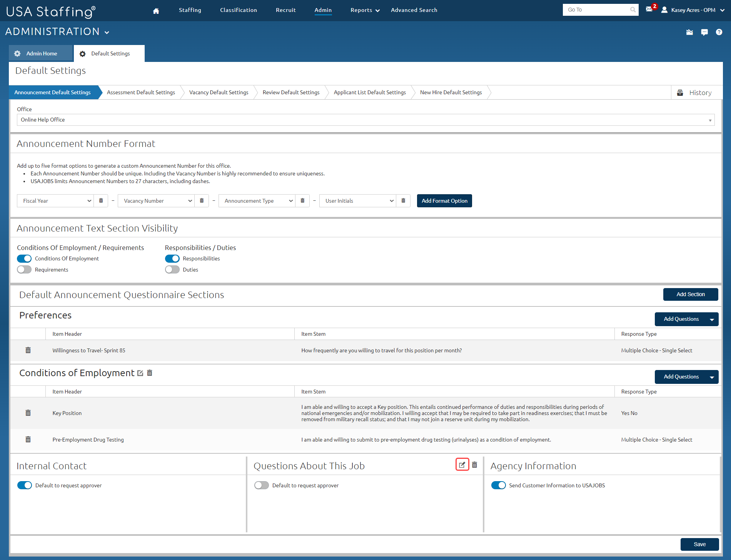Open the Fiscal Year format dropdown
The image size is (731, 560).
pyautogui.click(x=55, y=201)
